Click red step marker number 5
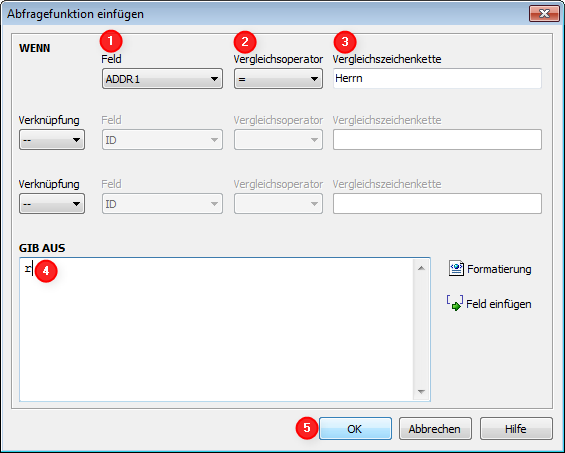Image resolution: width=565 pixels, height=453 pixels. [307, 428]
